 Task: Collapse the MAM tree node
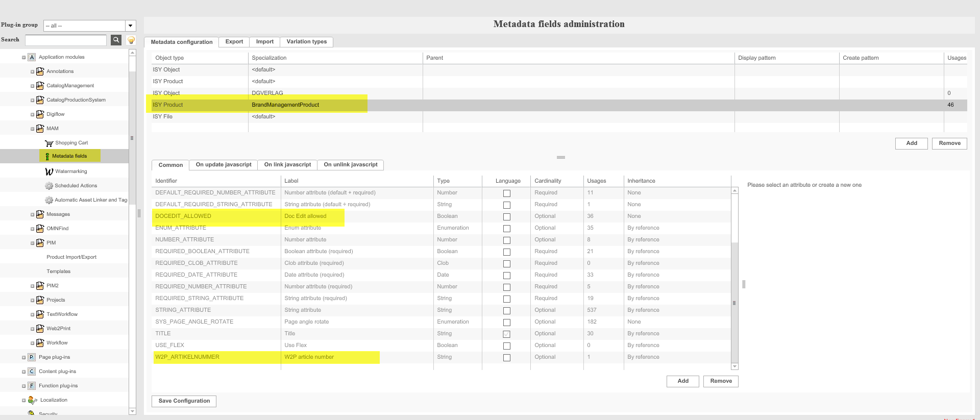click(x=32, y=129)
